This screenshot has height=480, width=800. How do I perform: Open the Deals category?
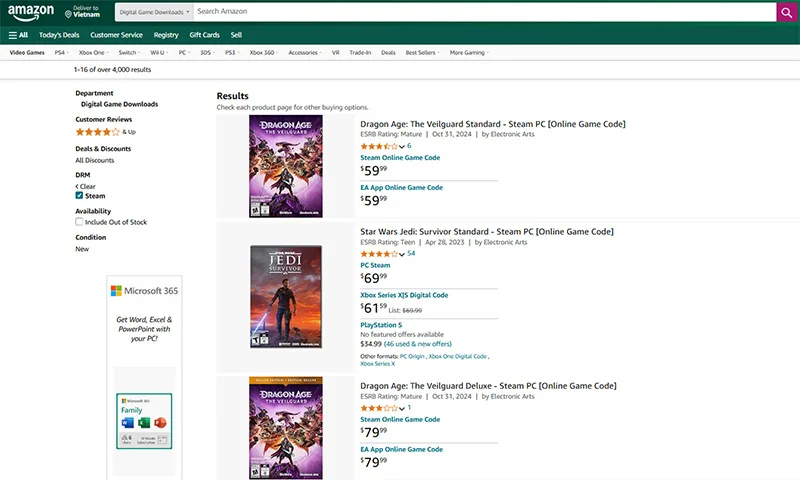coord(388,53)
